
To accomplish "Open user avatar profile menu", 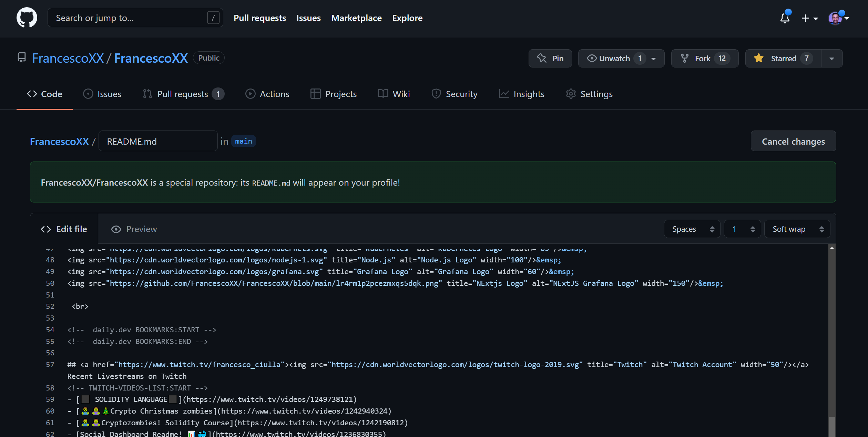I will pos(838,18).
